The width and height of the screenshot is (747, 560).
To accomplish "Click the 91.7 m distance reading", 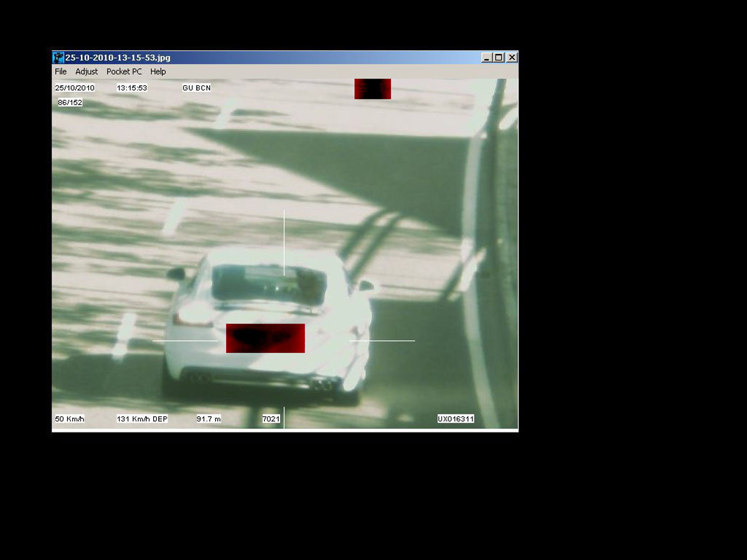I will [209, 419].
